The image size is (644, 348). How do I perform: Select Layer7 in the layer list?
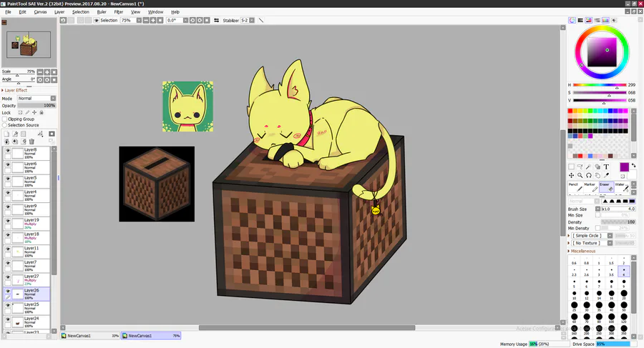point(27,265)
